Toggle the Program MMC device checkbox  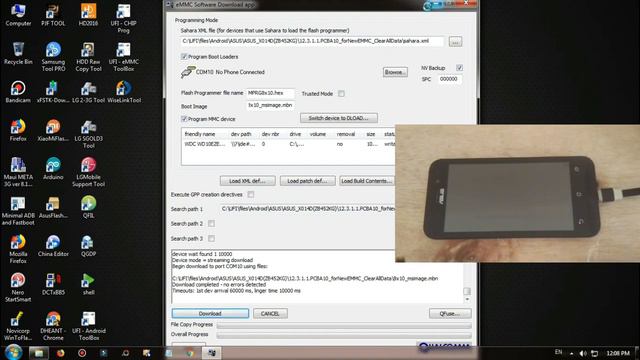tap(184, 119)
